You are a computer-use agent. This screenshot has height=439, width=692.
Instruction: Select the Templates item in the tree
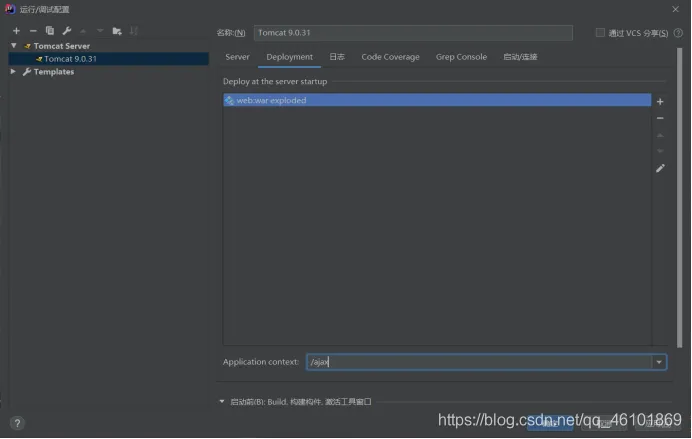click(53, 71)
